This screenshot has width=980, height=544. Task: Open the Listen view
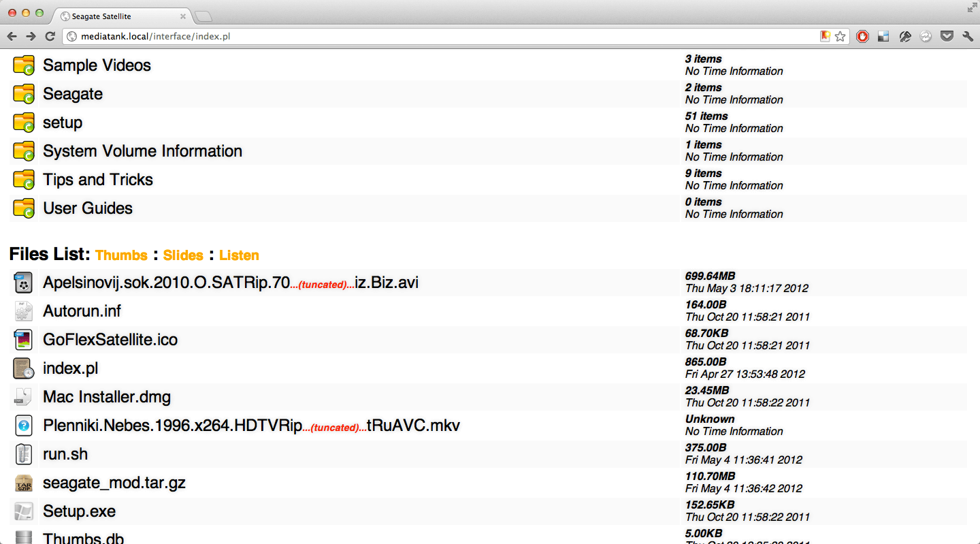239,255
